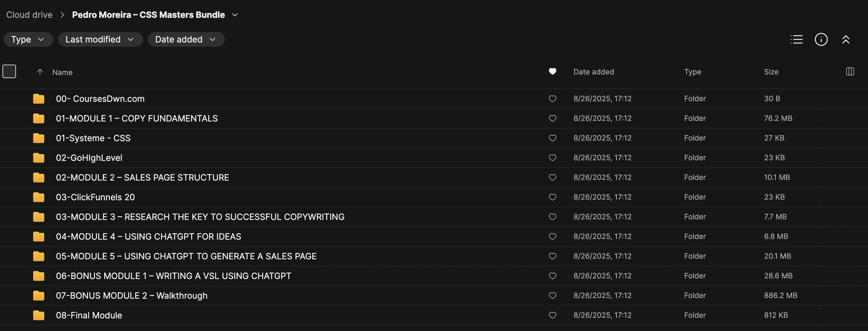Tick the select-all checkbox

pos(9,71)
